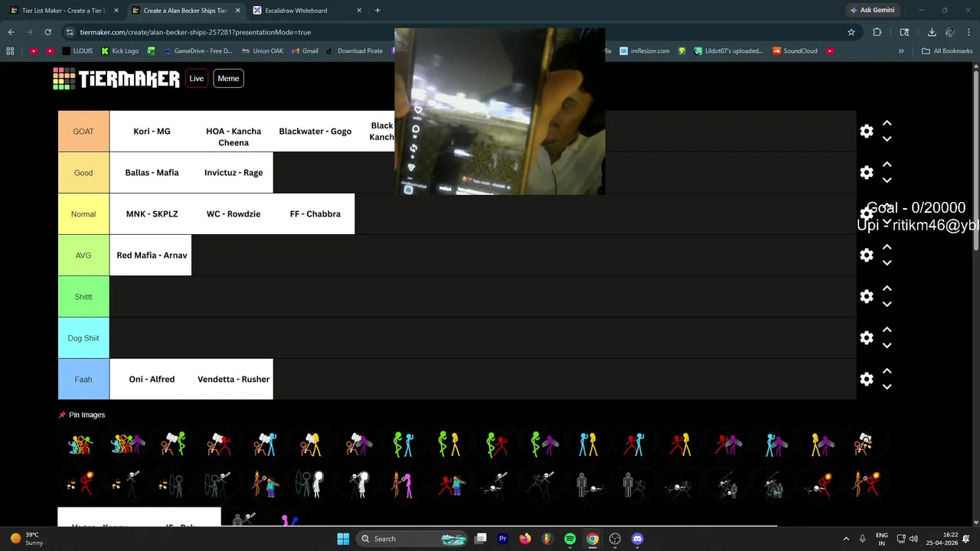The width and height of the screenshot is (980, 551).
Task: Open settings gear for the Good tier
Action: (866, 173)
